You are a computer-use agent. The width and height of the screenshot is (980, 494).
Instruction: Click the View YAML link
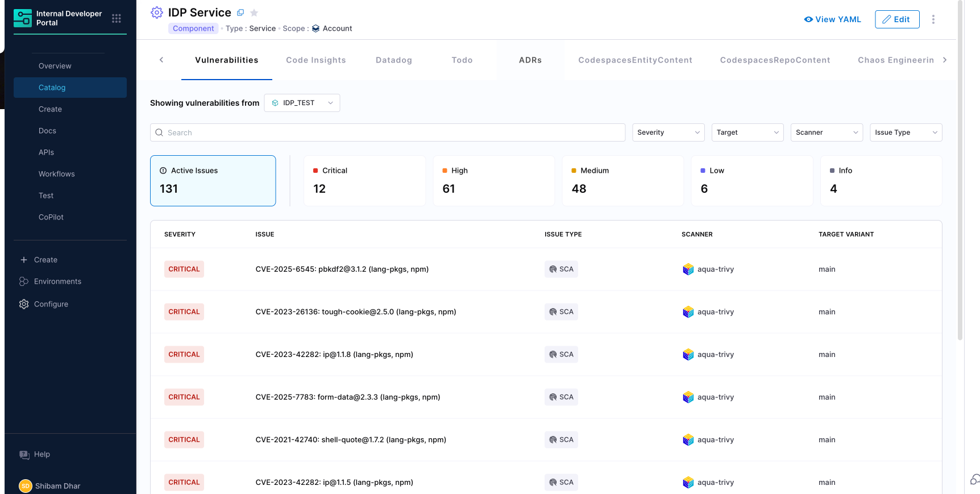point(832,19)
